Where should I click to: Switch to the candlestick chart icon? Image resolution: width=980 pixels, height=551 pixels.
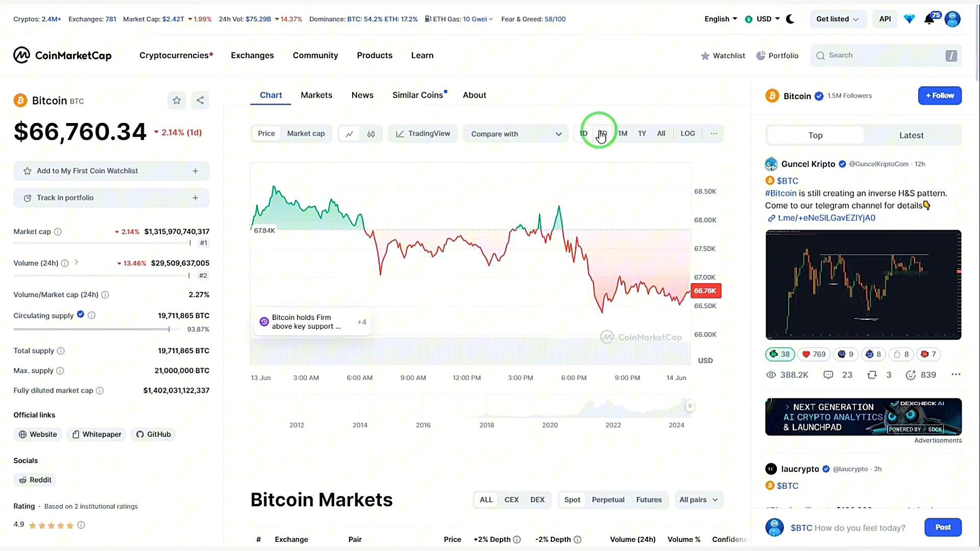tap(371, 134)
